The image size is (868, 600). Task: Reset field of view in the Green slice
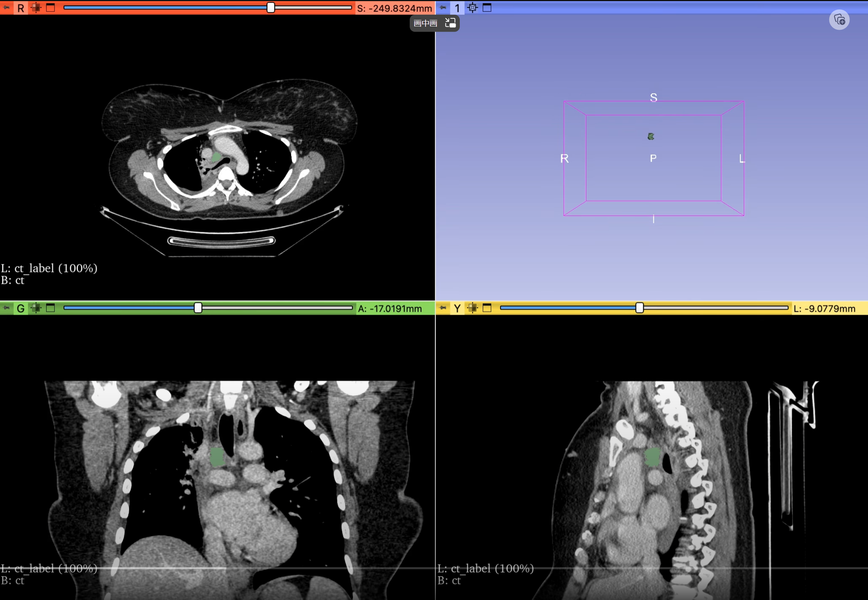click(x=36, y=308)
